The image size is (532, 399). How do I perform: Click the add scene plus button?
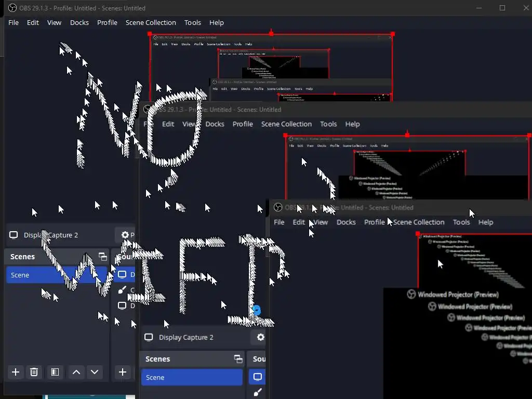(15, 372)
